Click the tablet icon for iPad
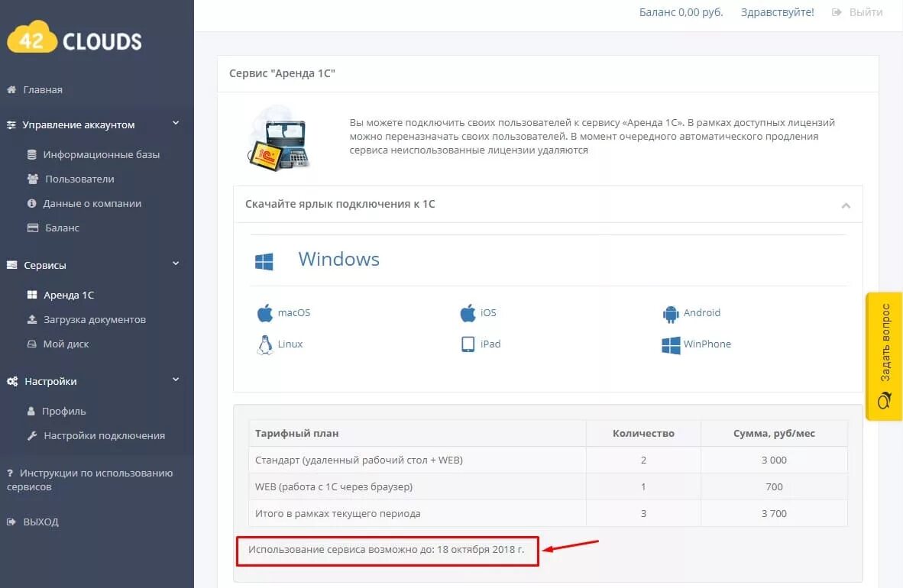The height and width of the screenshot is (588, 903). click(x=468, y=344)
